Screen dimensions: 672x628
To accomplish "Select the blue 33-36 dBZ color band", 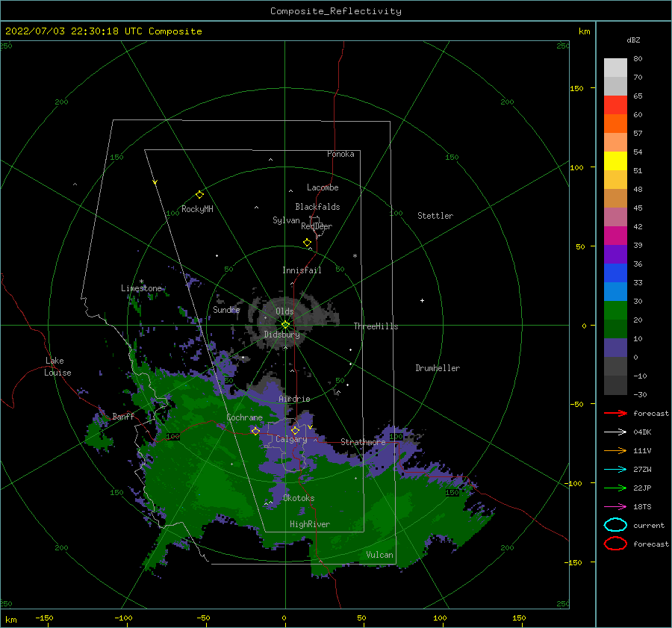I will click(615, 273).
